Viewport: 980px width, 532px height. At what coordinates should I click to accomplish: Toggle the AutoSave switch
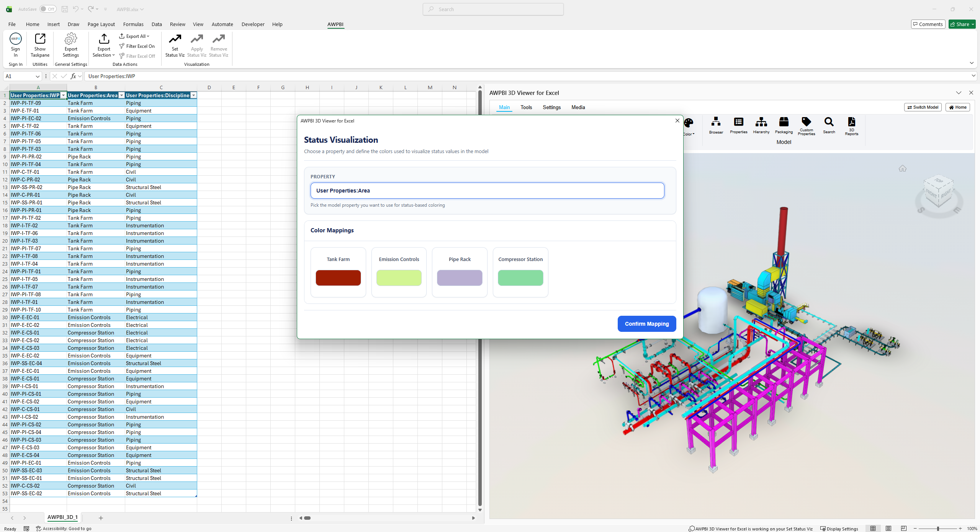48,9
